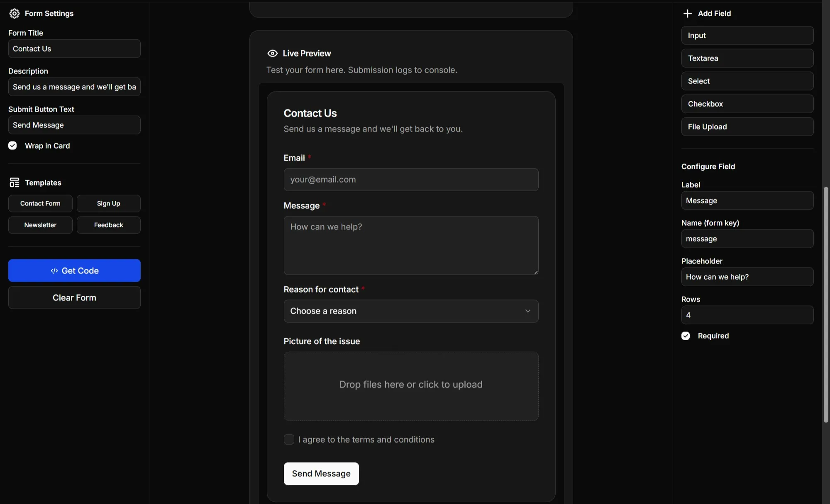The height and width of the screenshot is (504, 830).
Task: Check the terms and conditions agreement box
Action: tap(289, 439)
